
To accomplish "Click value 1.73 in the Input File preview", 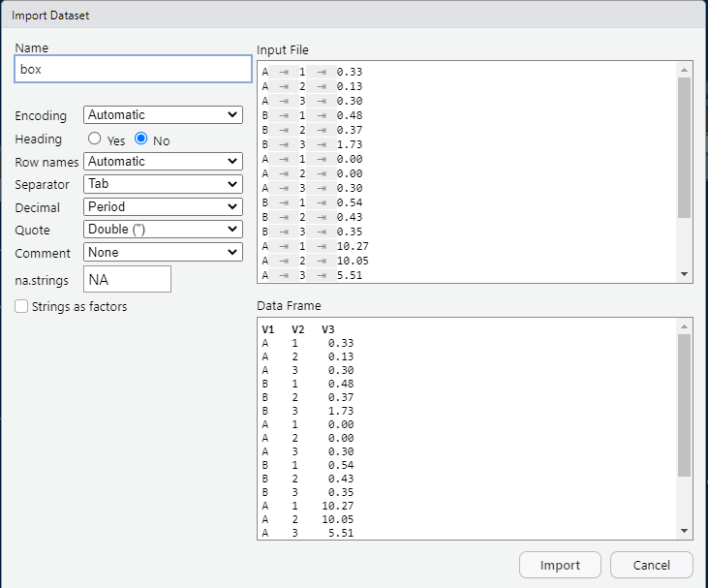I will coord(350,144).
